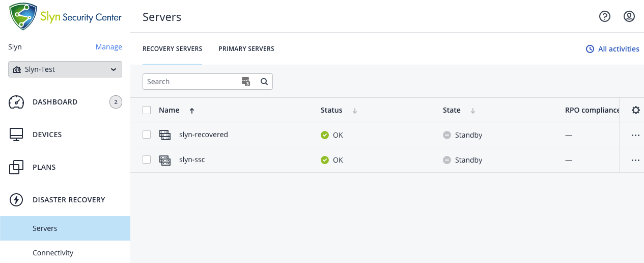This screenshot has width=644, height=263.
Task: Switch to the Recovery Servers tab
Action: [x=173, y=49]
